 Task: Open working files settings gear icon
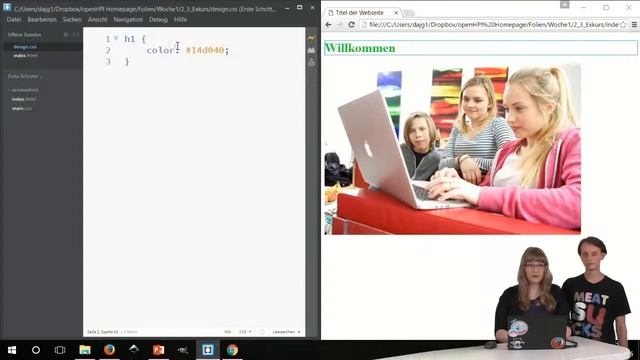[x=66, y=35]
